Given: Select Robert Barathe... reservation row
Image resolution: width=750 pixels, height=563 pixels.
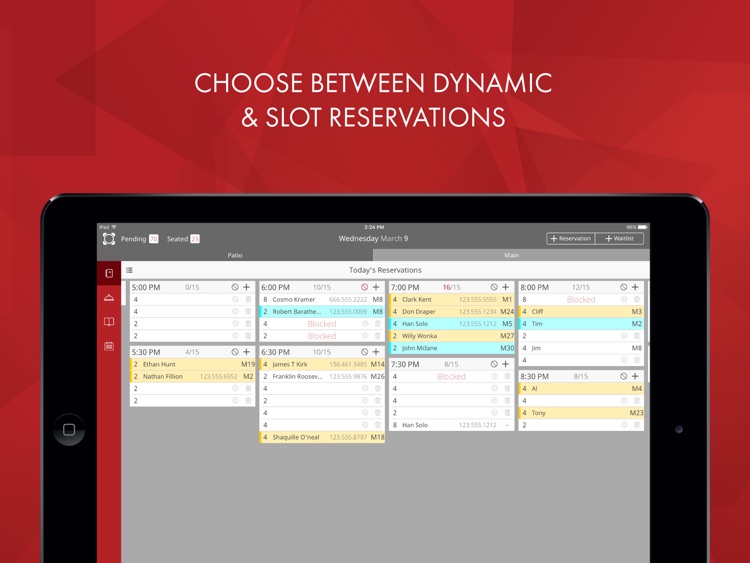Looking at the screenshot, I should pos(322,311).
